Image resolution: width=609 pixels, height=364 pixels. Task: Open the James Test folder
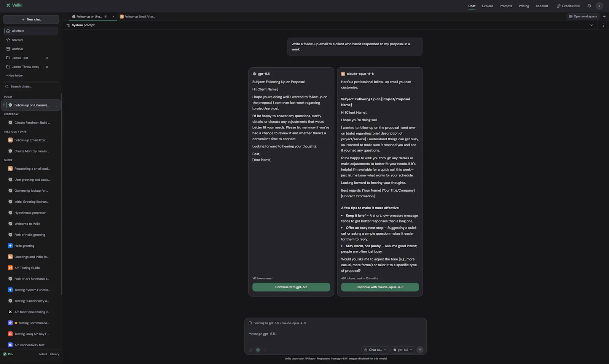[x=30, y=58]
